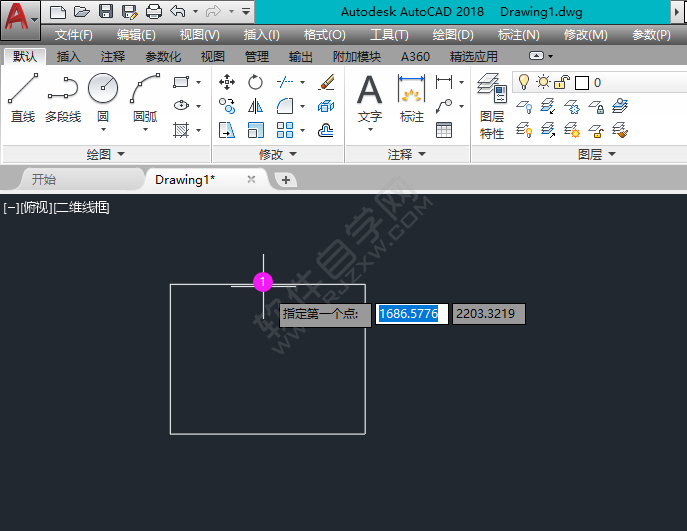The image size is (687, 531).
Task: Add a new drawing tab with plus
Action: point(286,180)
